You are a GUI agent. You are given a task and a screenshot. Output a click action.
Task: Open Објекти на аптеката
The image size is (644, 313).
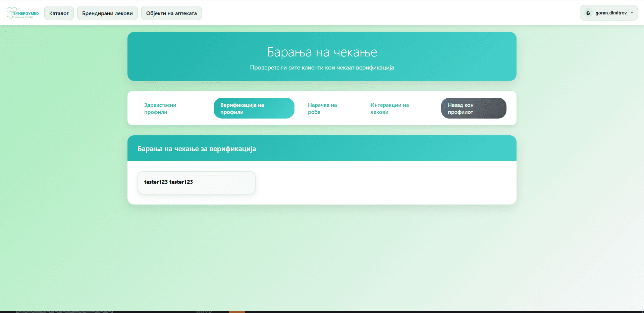[171, 13]
